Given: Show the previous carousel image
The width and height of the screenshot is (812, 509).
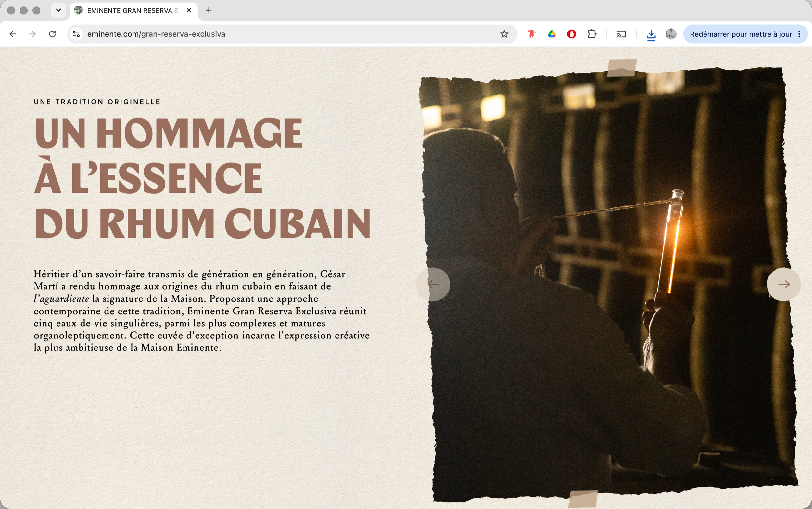Looking at the screenshot, I should (x=433, y=285).
